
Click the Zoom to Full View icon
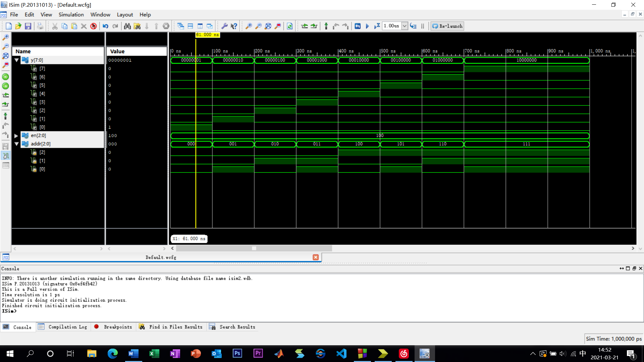[x=268, y=26]
